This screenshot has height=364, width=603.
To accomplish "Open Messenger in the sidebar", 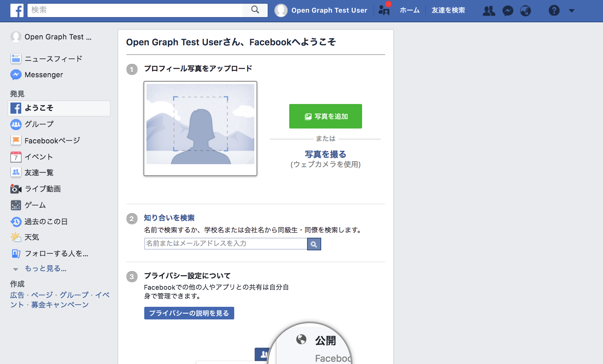I will pyautogui.click(x=43, y=75).
